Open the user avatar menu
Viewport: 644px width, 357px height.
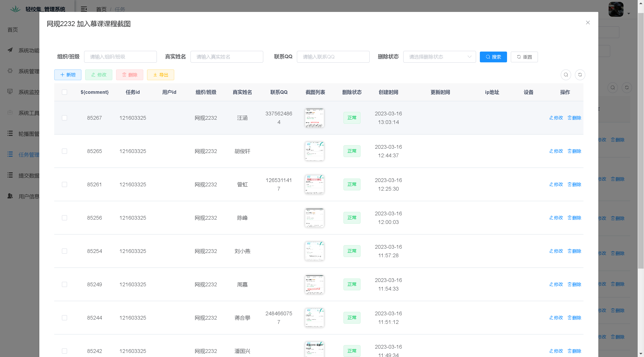[x=616, y=9]
